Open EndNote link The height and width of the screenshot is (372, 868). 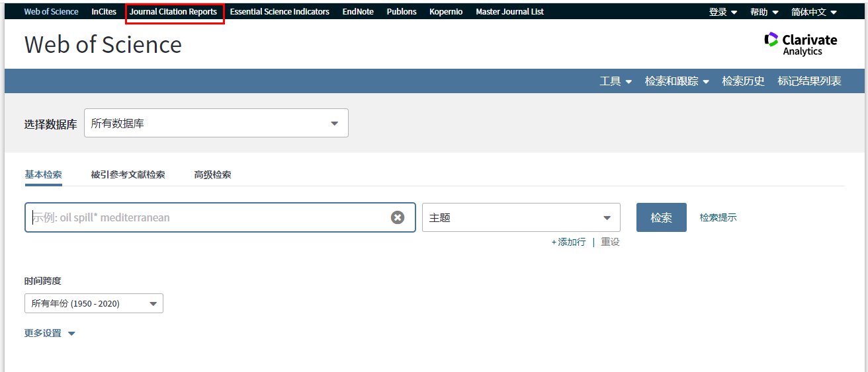click(x=358, y=12)
